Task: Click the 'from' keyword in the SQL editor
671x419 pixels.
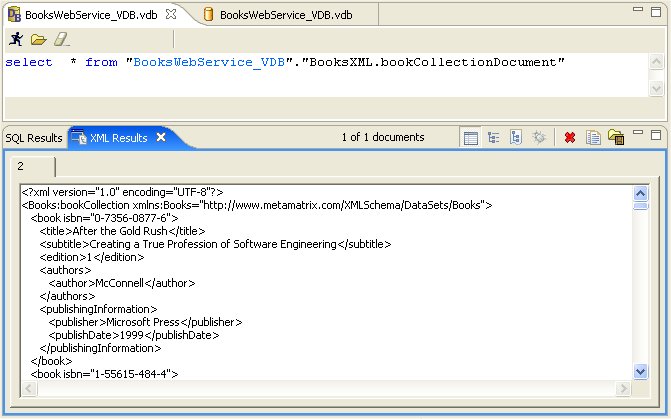Action: pos(101,62)
